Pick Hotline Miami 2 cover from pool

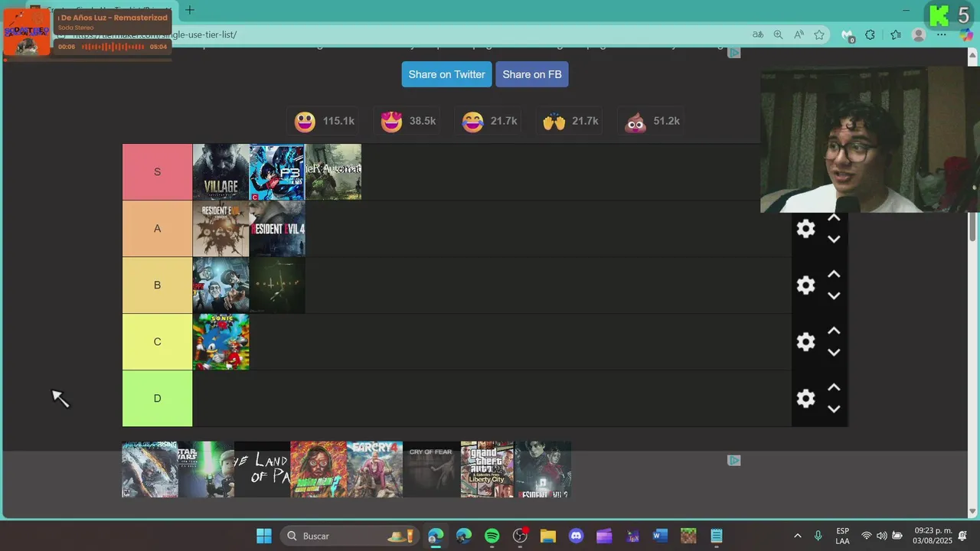pos(318,469)
